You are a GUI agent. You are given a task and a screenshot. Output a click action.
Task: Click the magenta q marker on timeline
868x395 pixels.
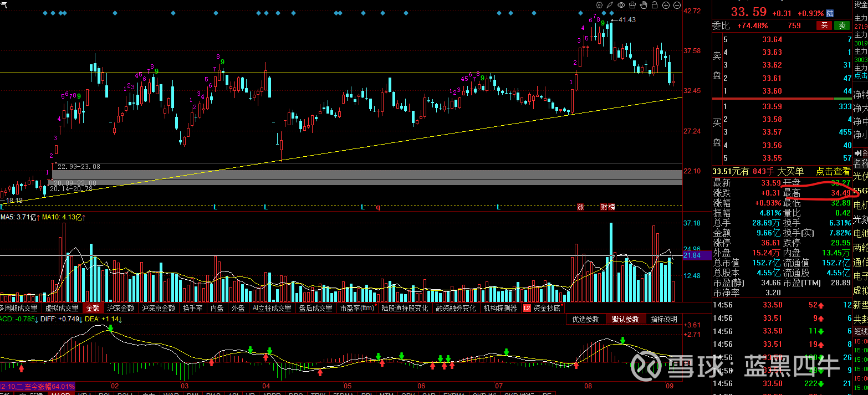click(x=379, y=207)
